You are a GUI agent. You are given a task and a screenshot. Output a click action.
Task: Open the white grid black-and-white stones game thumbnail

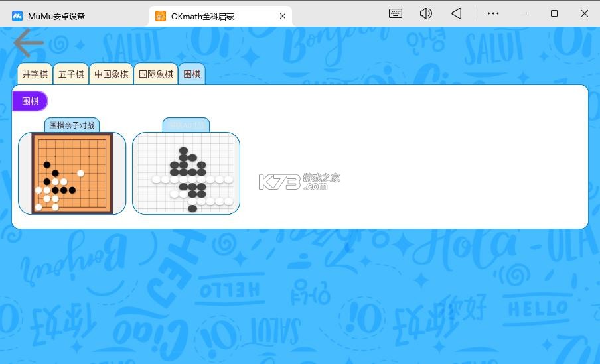point(186,173)
